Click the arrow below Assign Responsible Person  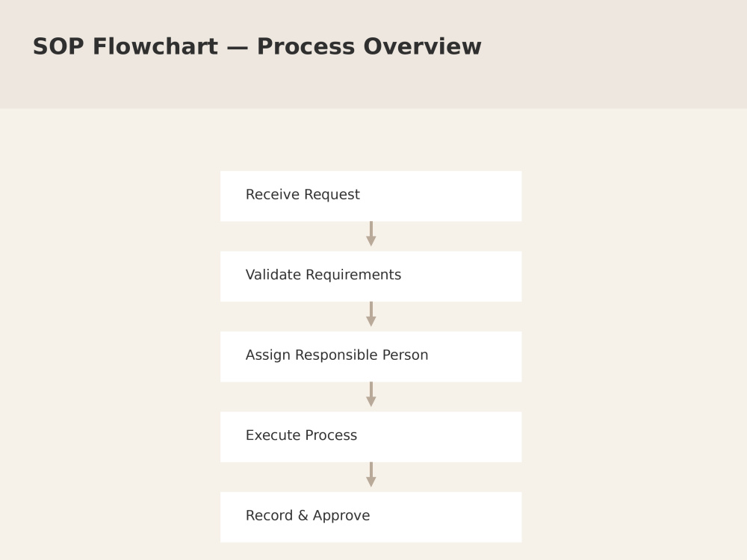(x=371, y=394)
